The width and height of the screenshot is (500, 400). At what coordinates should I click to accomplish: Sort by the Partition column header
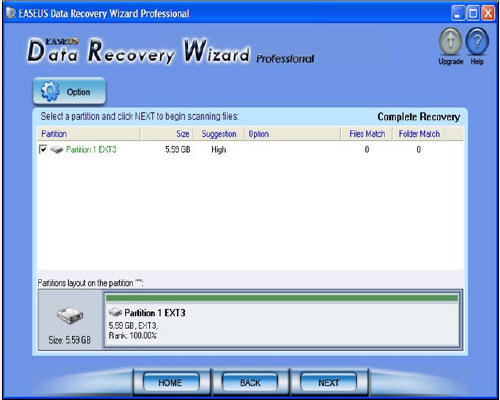pyautogui.click(x=89, y=134)
